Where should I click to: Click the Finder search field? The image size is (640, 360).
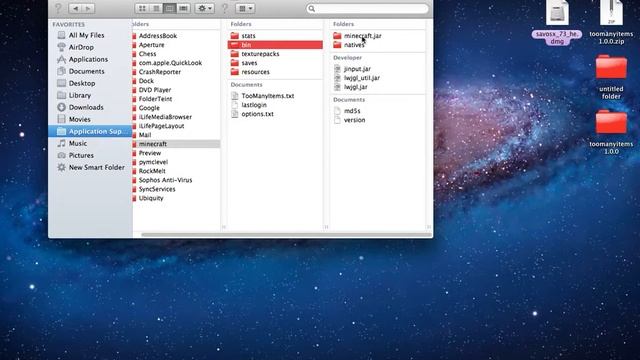(367, 9)
